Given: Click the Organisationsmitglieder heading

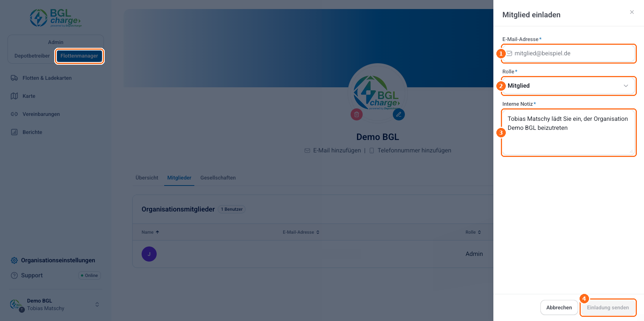Looking at the screenshot, I should pyautogui.click(x=178, y=209).
